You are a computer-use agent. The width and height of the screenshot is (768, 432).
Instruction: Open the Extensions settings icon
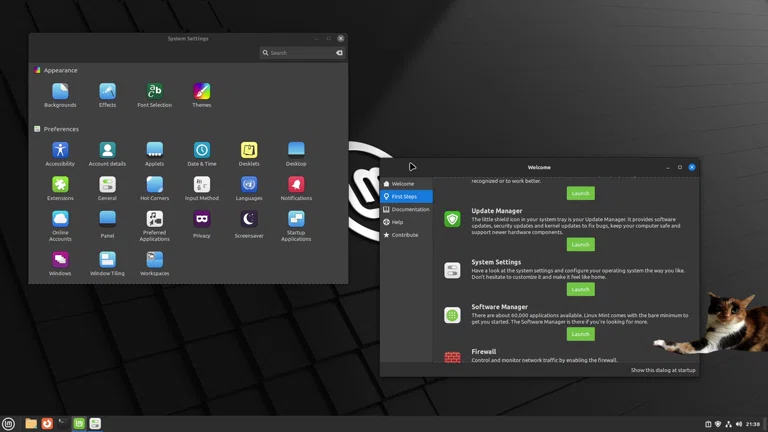[x=60, y=188]
